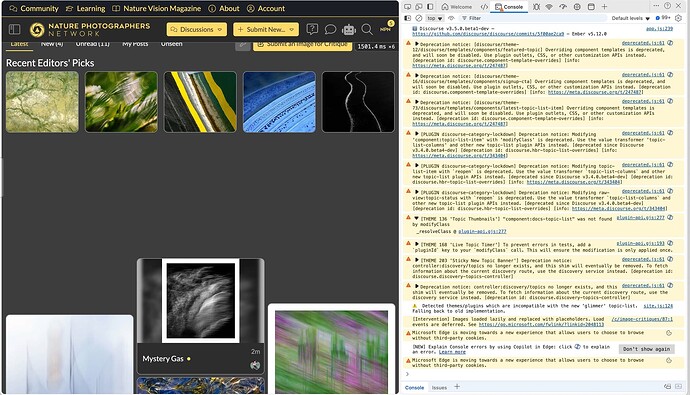Select the Unseen tab

click(x=172, y=44)
